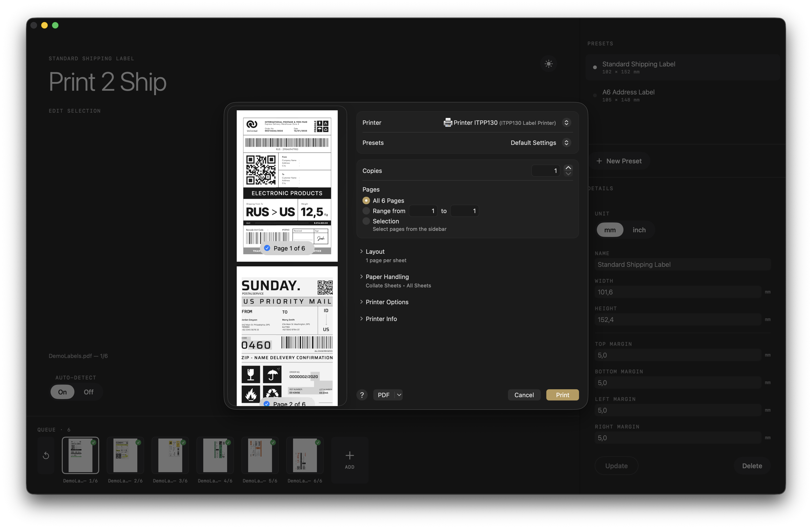Select DemoLabels 1/6 thumbnail in queue
This screenshot has height=529, width=812.
click(x=81, y=455)
